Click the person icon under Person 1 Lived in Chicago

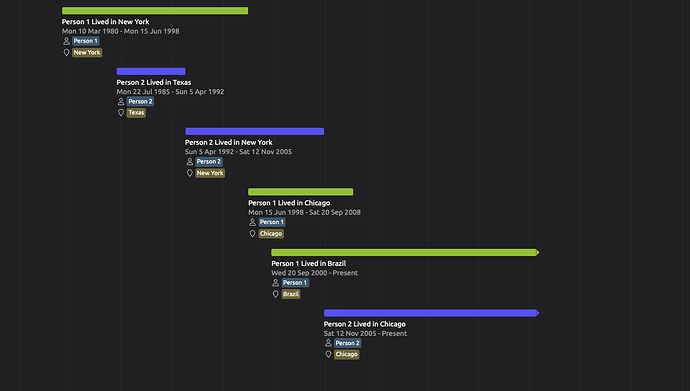coord(253,222)
